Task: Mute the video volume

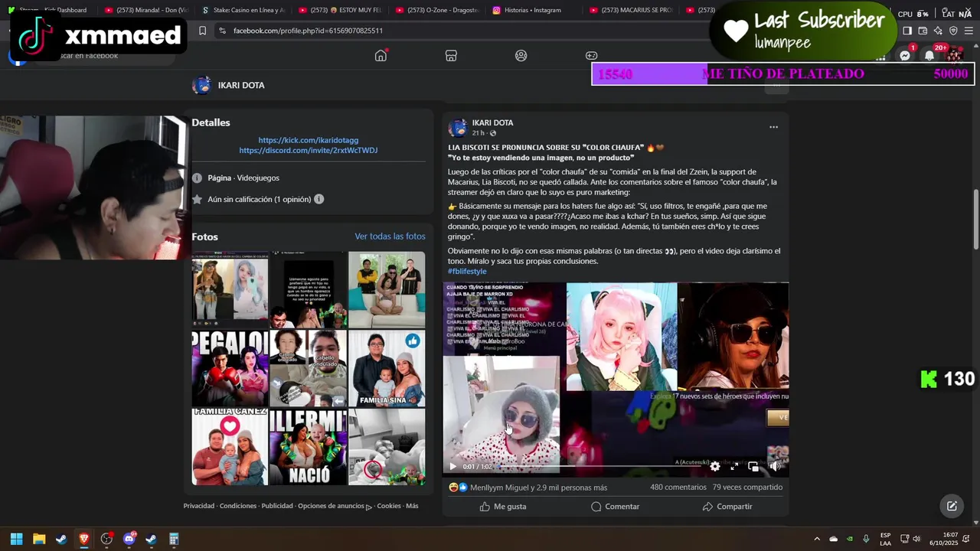Action: pyautogui.click(x=773, y=466)
